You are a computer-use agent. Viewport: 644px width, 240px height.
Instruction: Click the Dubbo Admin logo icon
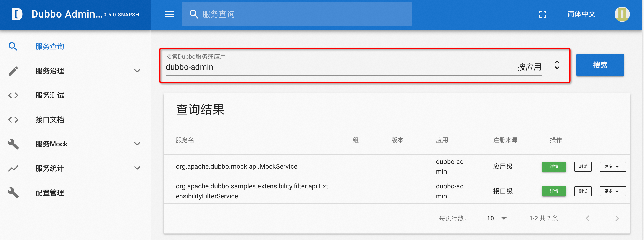[17, 14]
